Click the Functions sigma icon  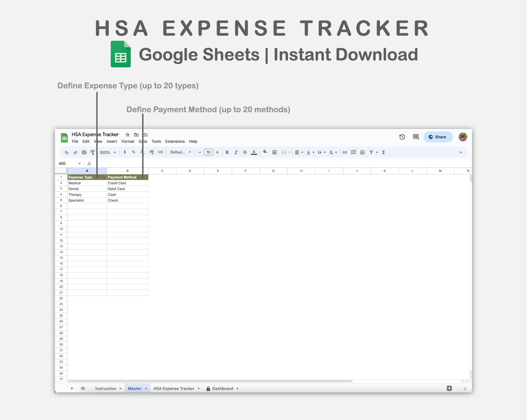[383, 152]
